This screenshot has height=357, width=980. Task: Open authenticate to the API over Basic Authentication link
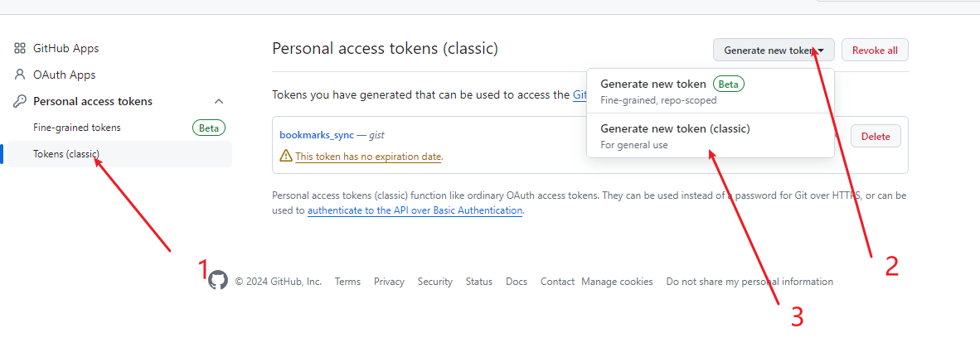(415, 211)
